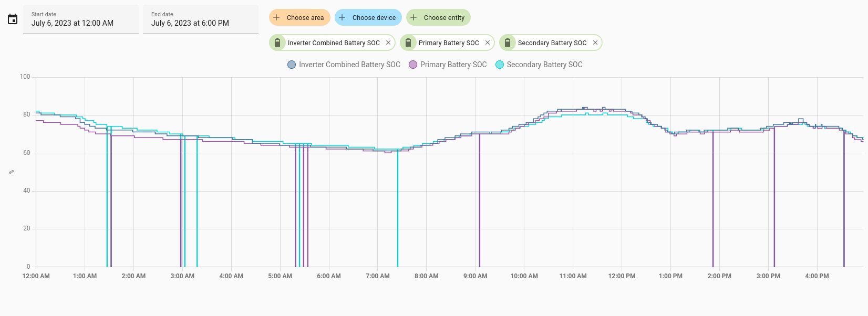This screenshot has width=868, height=316.
Task: Toggle Primary Battery SOC legend series
Action: click(448, 65)
